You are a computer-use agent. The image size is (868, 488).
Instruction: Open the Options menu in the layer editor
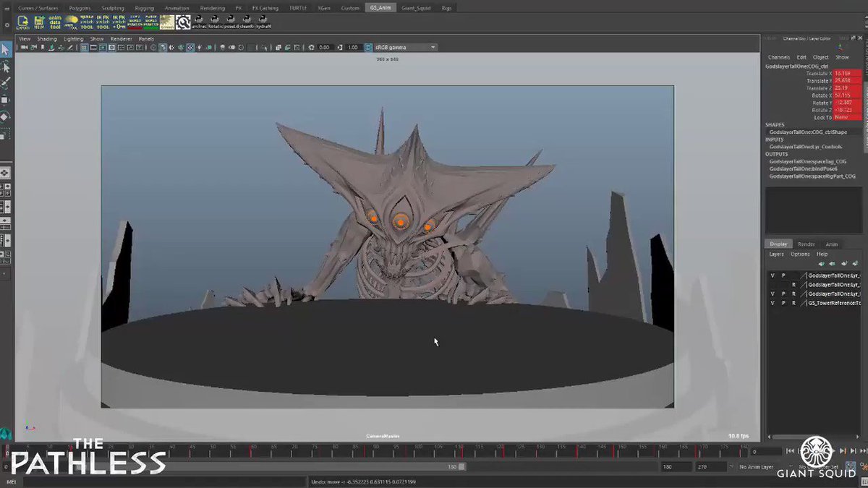[800, 254]
